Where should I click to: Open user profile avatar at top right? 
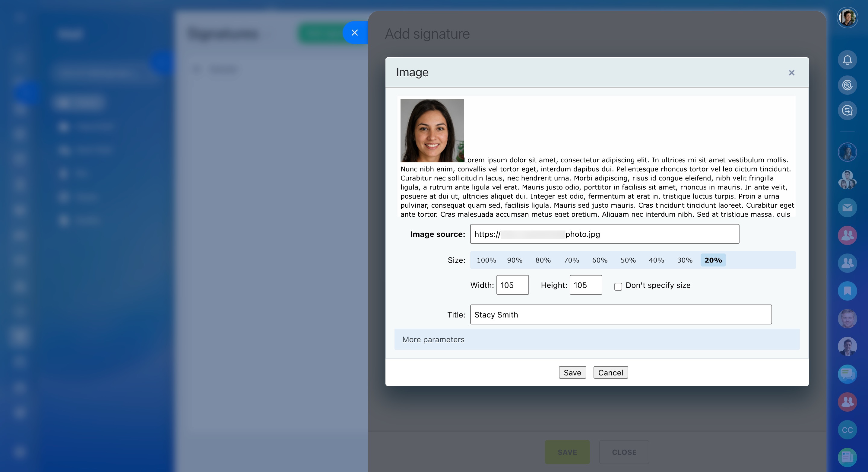click(847, 18)
